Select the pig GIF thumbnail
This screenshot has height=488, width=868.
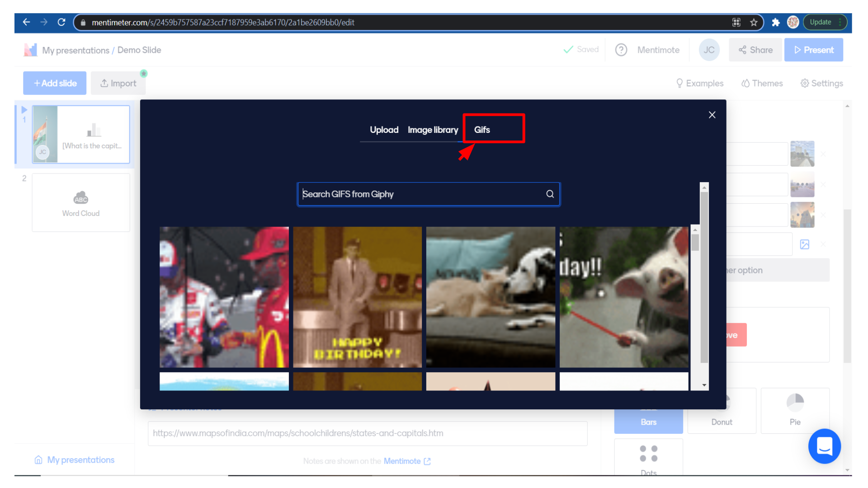click(x=624, y=297)
